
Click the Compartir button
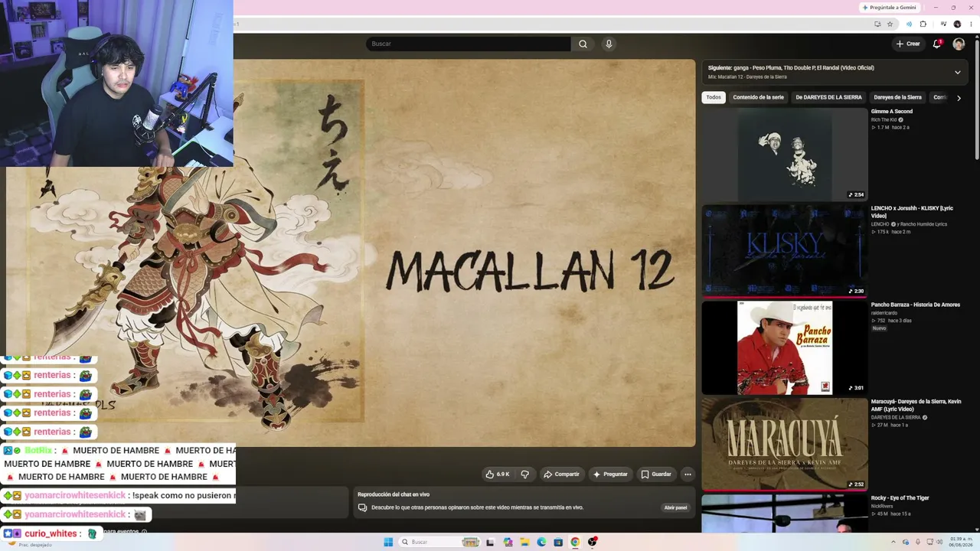pyautogui.click(x=561, y=474)
